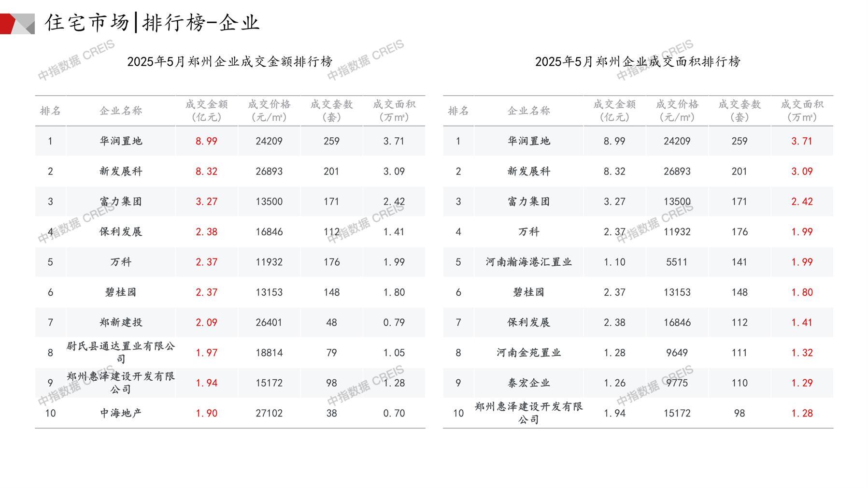Screen dimensions: 868x488
Task: Select the red 3.71 area value in right table
Action: 801,141
